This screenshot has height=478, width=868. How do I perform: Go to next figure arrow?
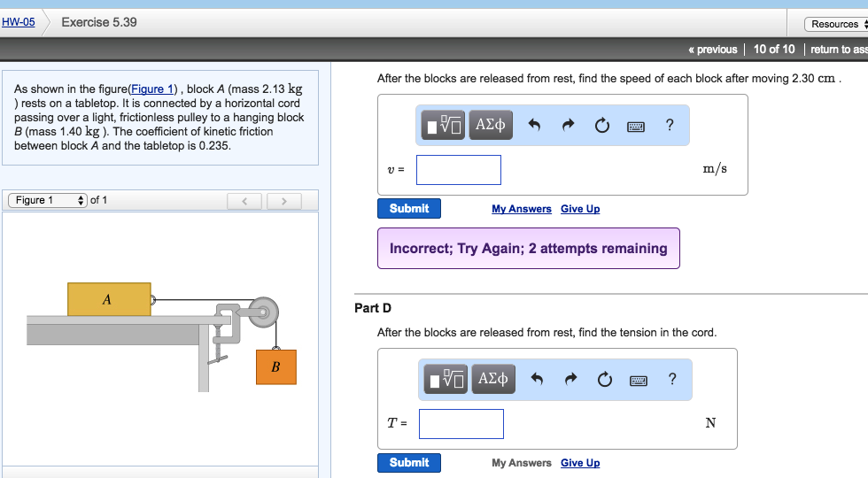coord(284,201)
